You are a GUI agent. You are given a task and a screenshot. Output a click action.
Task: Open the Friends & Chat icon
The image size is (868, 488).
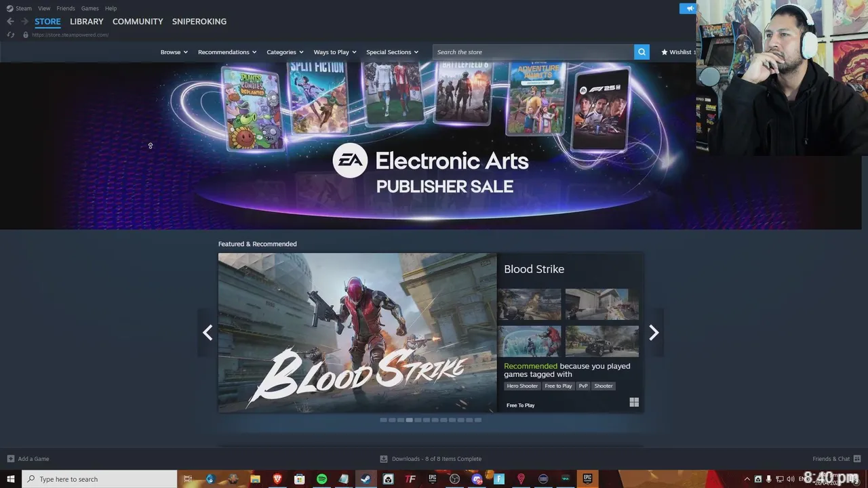[x=857, y=459]
